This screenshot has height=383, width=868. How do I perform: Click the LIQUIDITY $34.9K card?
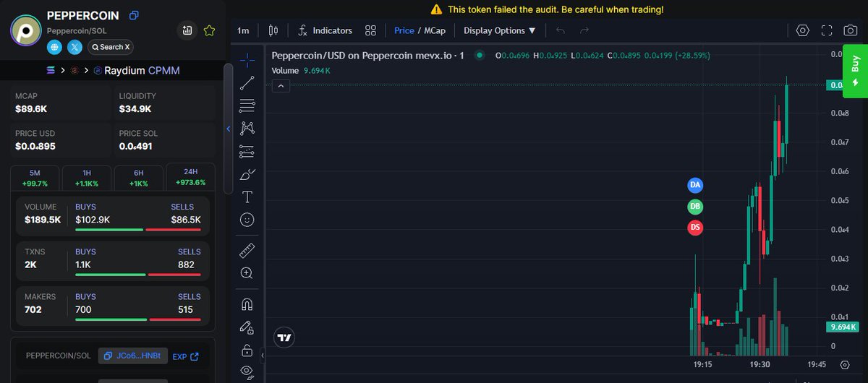pos(164,103)
